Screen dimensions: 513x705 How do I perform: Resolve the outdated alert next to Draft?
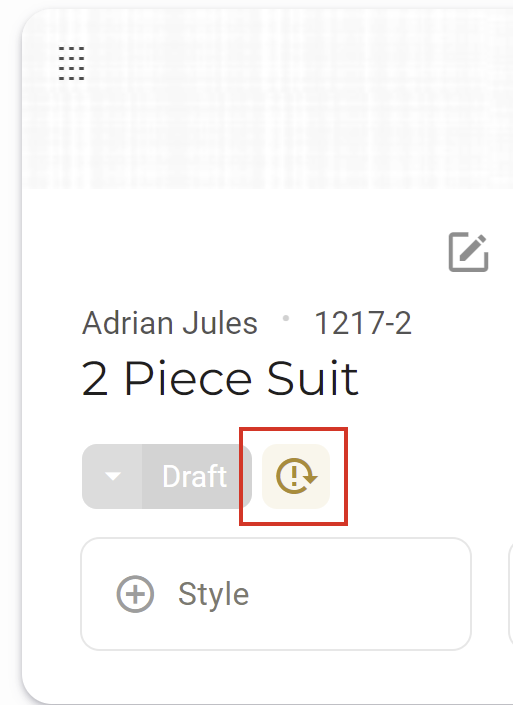point(296,476)
